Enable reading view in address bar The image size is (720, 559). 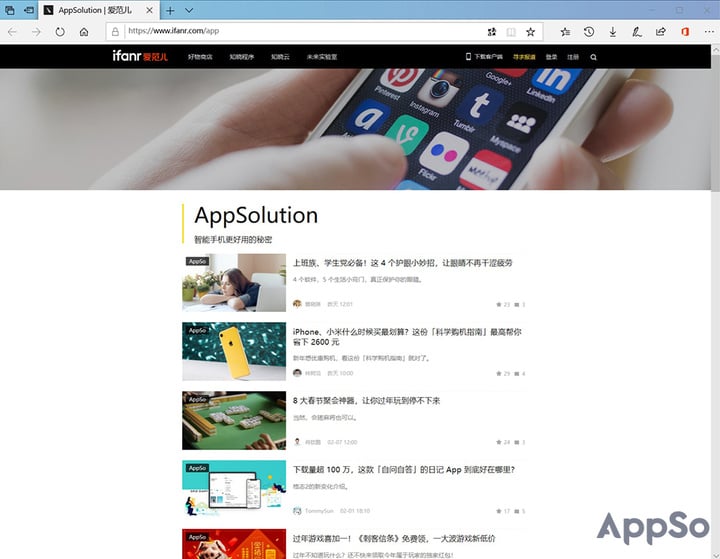pyautogui.click(x=511, y=32)
